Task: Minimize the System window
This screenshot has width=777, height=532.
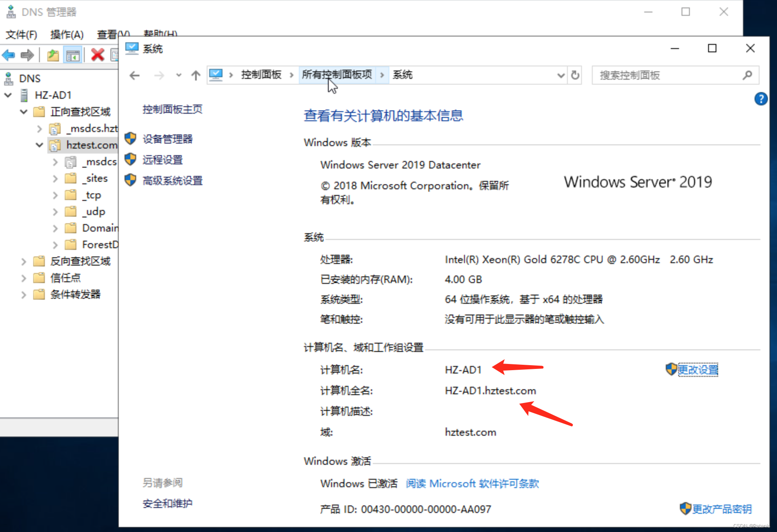Action: coord(675,49)
